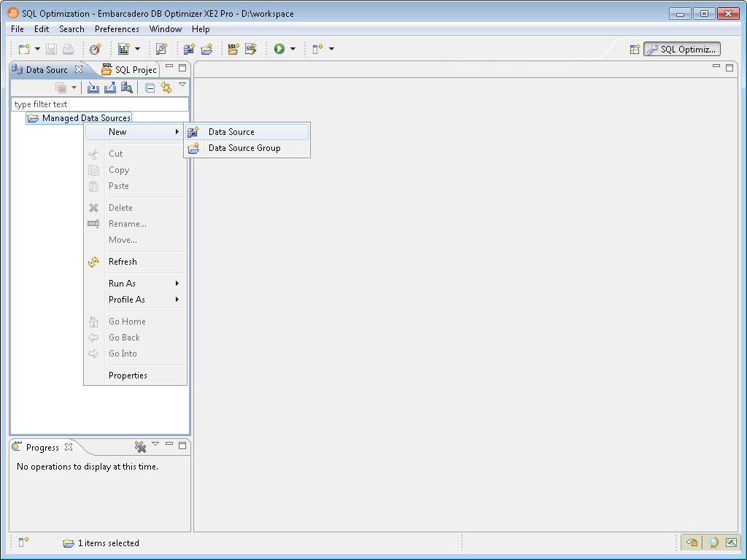The image size is (747, 560).
Task: Minimize the empty editor area
Action: click(x=716, y=66)
